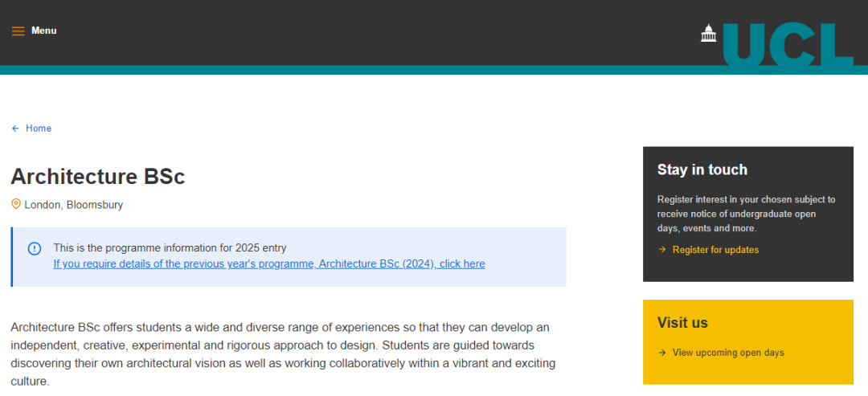Click the Stay in touch description text
The image size is (868, 396).
[x=746, y=214]
